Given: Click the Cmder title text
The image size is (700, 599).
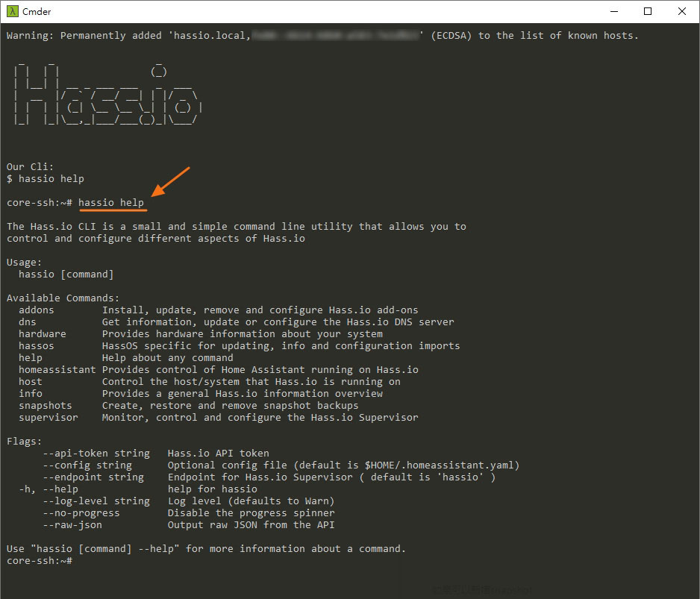Looking at the screenshot, I should [37, 12].
